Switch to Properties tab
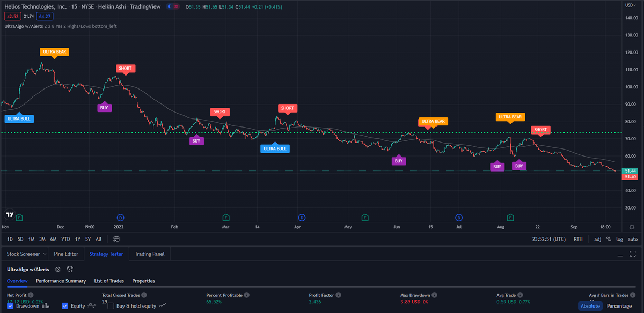 (143, 281)
